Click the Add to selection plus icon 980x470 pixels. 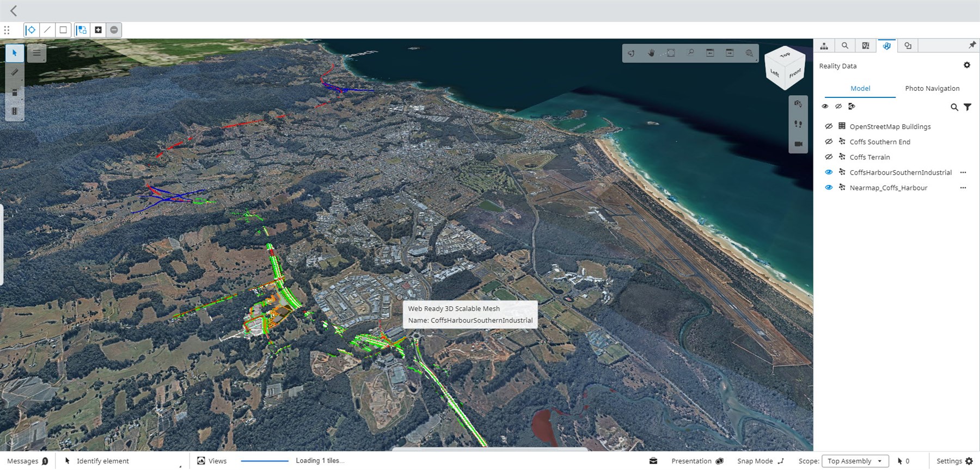tap(98, 30)
